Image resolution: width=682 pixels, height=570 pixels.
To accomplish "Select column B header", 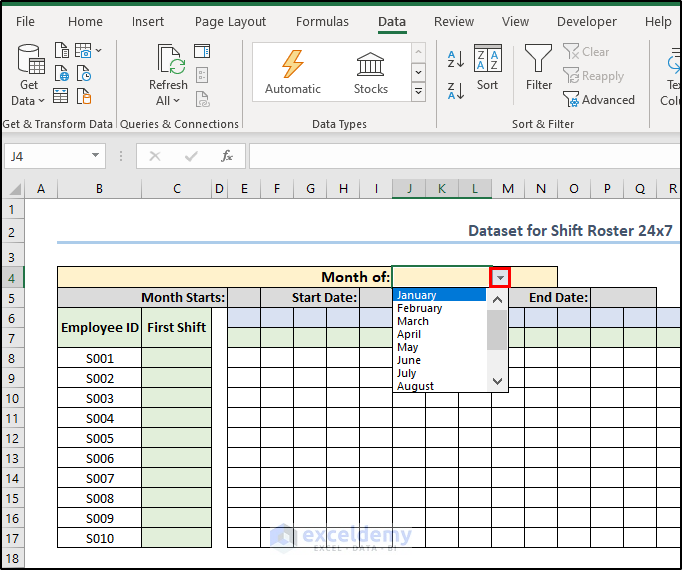I will (x=99, y=189).
